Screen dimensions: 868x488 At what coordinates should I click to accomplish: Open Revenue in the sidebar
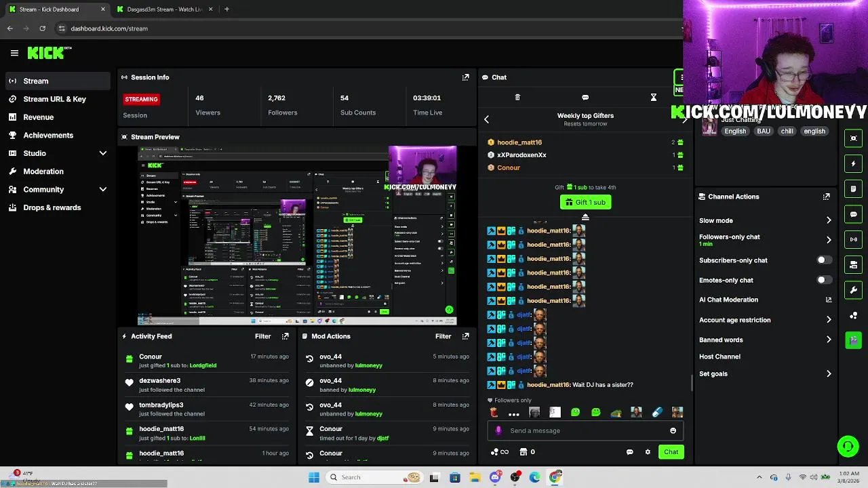click(58, 117)
